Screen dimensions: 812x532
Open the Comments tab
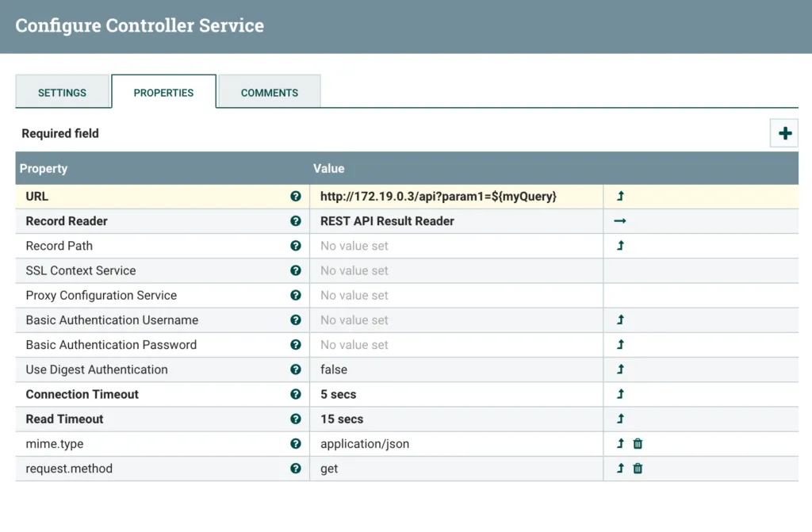point(268,92)
